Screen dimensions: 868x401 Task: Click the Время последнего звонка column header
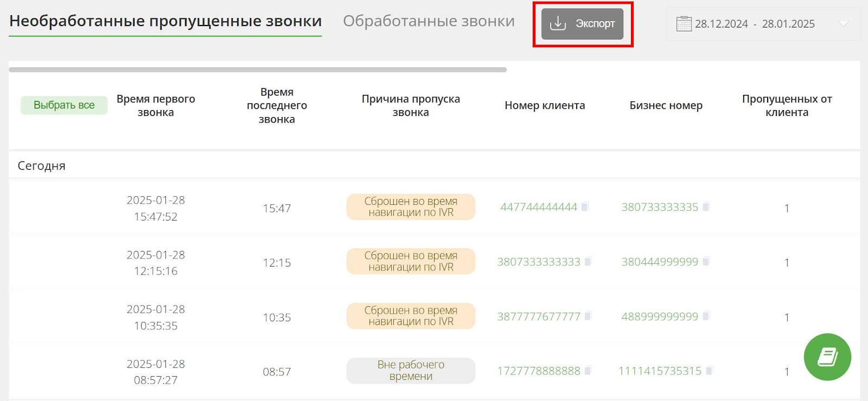(x=277, y=106)
